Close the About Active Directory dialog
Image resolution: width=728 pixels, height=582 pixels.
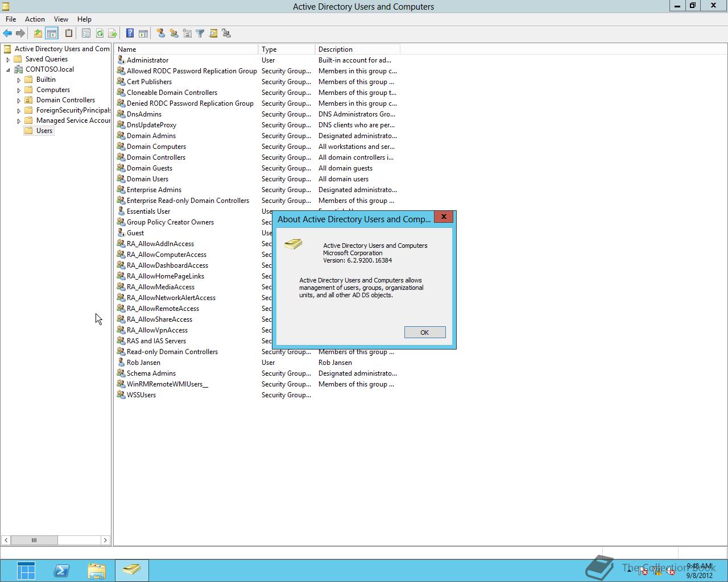[444, 217]
